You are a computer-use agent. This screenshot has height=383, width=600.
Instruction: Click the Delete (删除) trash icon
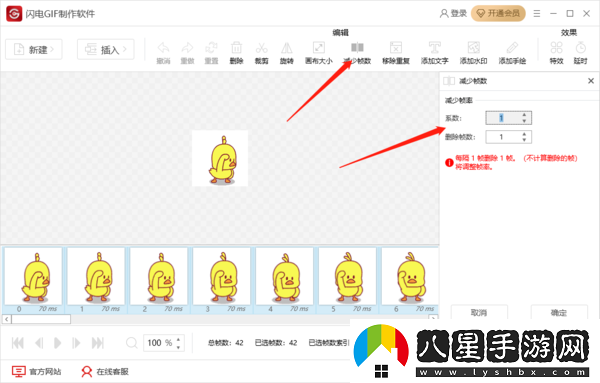(236, 52)
